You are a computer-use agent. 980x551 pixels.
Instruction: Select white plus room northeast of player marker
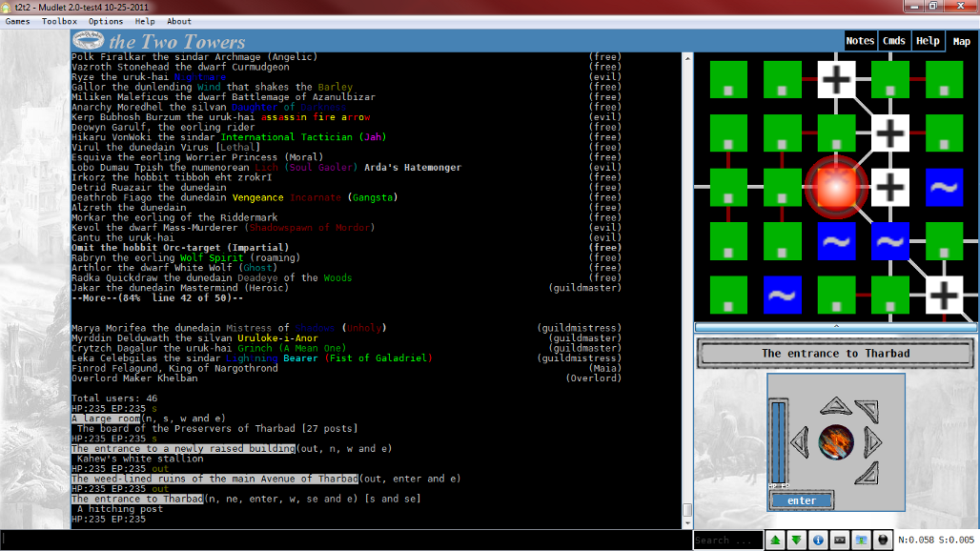point(890,133)
